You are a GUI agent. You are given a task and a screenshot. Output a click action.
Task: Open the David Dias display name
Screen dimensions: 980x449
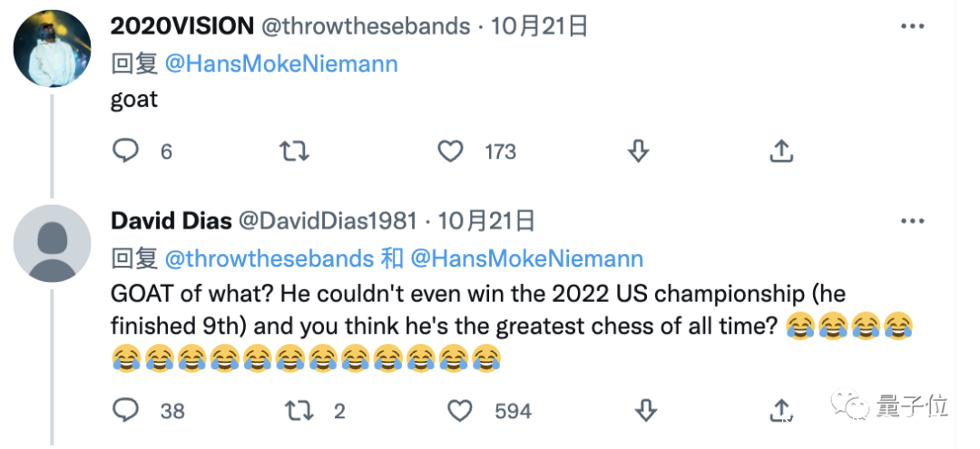point(170,220)
